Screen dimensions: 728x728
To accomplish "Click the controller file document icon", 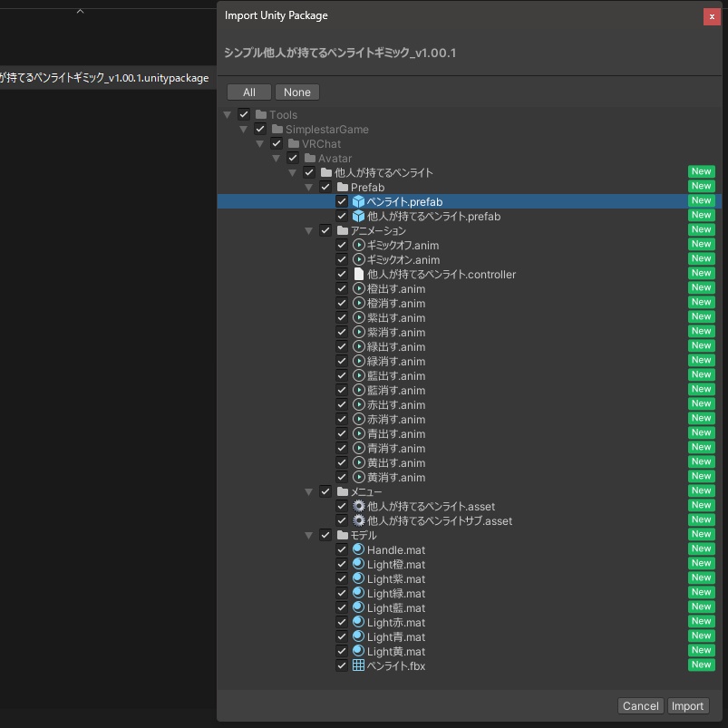I will point(358,274).
